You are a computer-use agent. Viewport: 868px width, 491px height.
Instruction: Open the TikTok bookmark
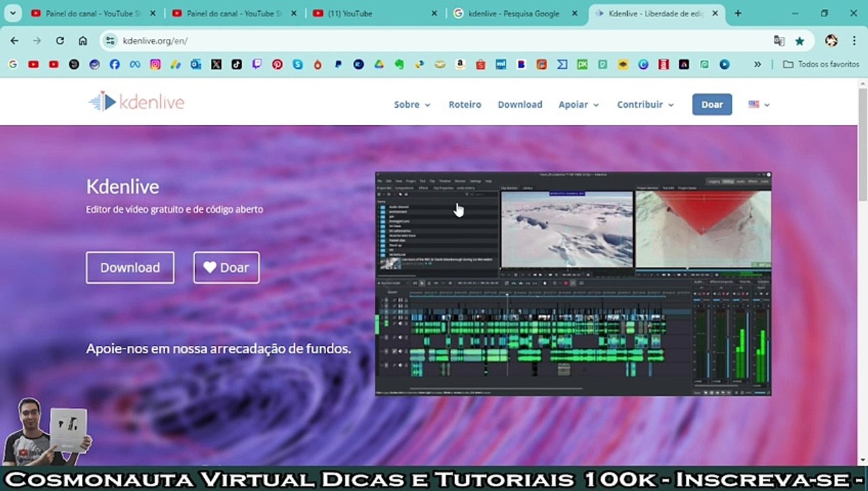pos(236,64)
